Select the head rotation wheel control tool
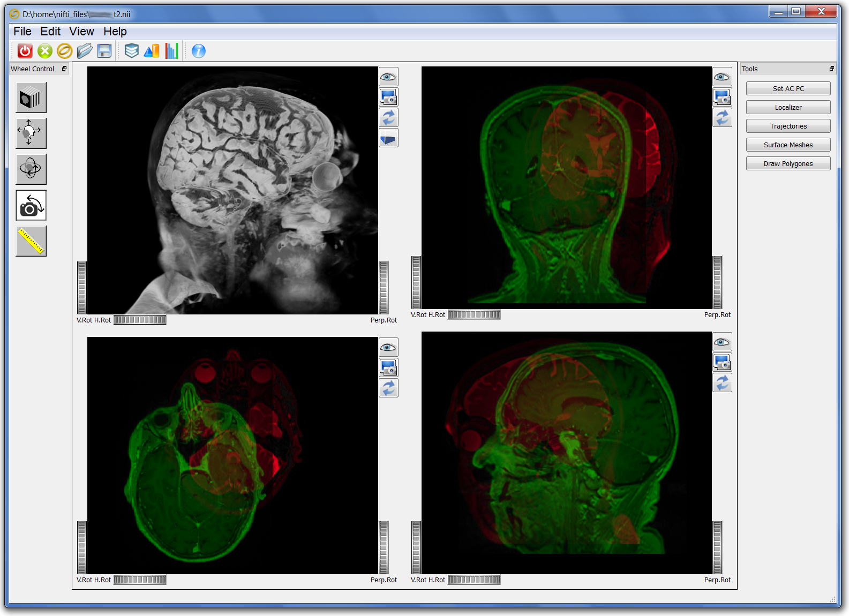Viewport: 849px width, 616px height. pyautogui.click(x=31, y=169)
